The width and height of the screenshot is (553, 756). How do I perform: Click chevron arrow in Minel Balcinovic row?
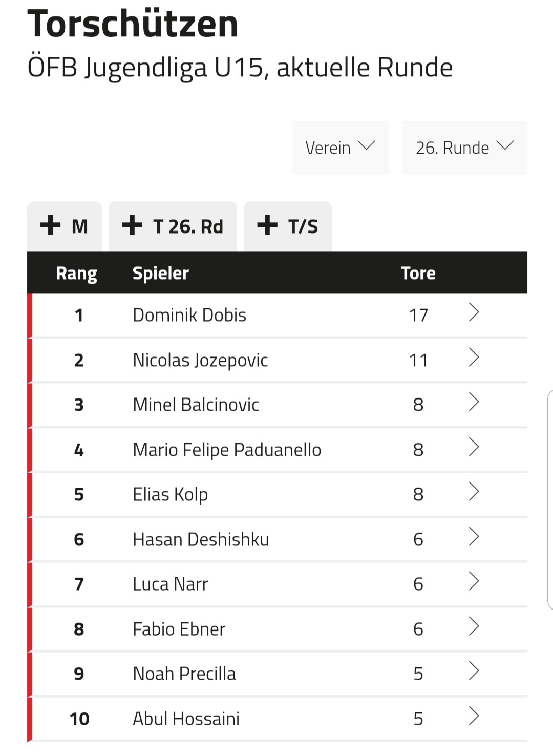[x=474, y=403]
